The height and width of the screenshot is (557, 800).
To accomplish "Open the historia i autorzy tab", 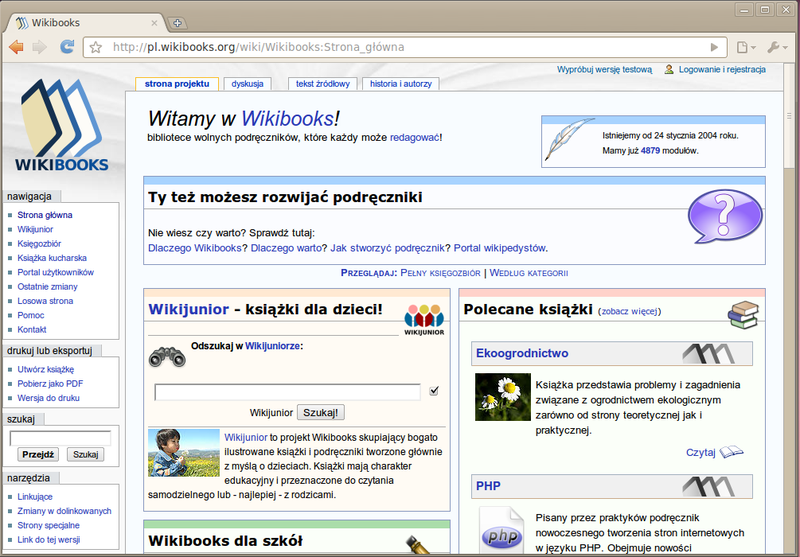I will pos(401,84).
